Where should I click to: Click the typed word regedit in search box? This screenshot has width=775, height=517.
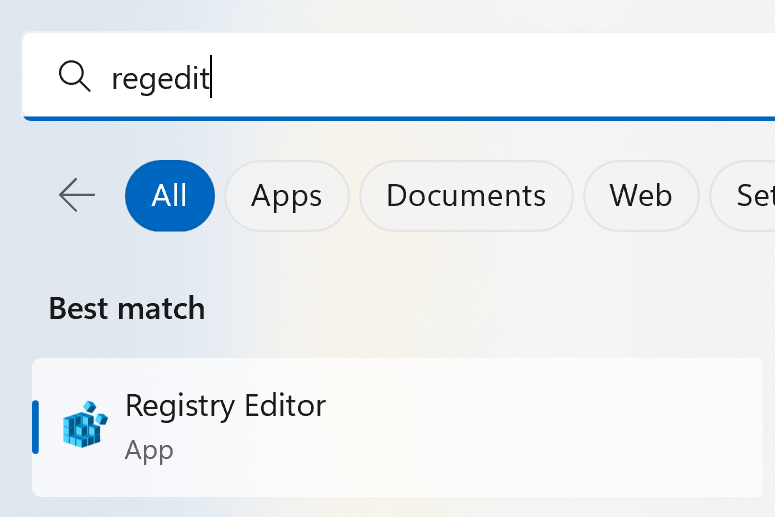point(158,78)
